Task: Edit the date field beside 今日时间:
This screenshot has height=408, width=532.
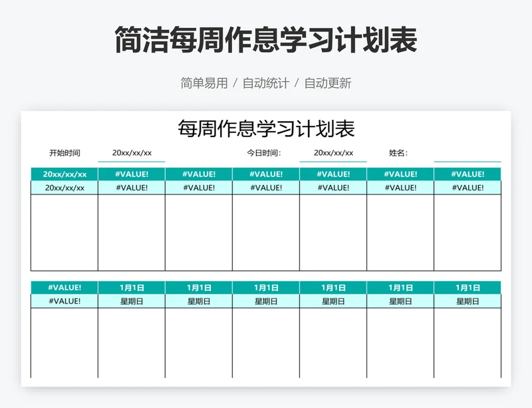Action: coord(333,153)
